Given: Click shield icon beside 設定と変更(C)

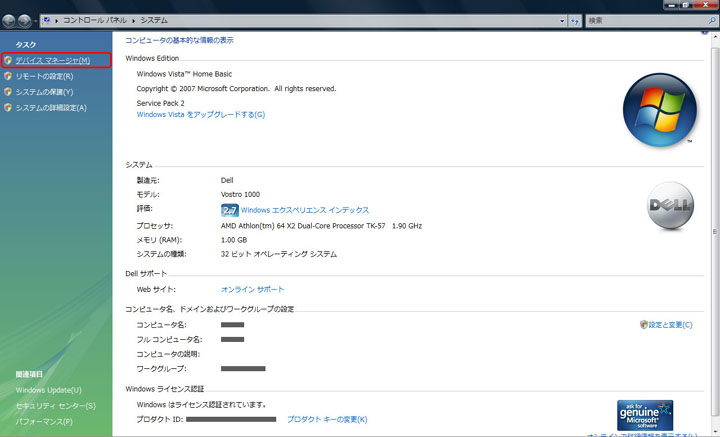Looking at the screenshot, I should point(643,325).
